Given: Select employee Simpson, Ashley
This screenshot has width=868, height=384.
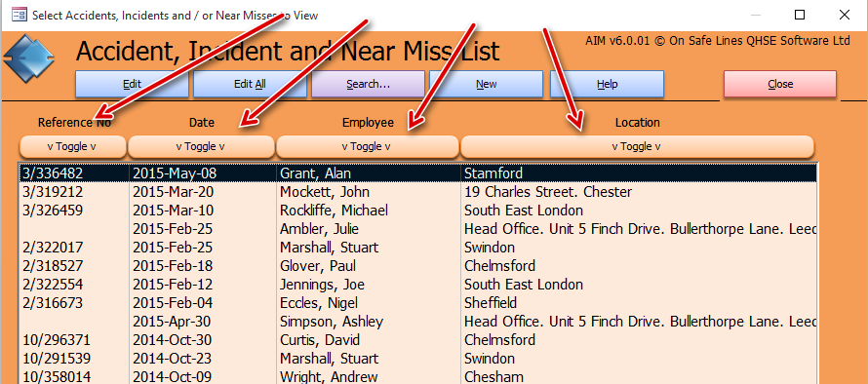Looking at the screenshot, I should pos(332,321).
